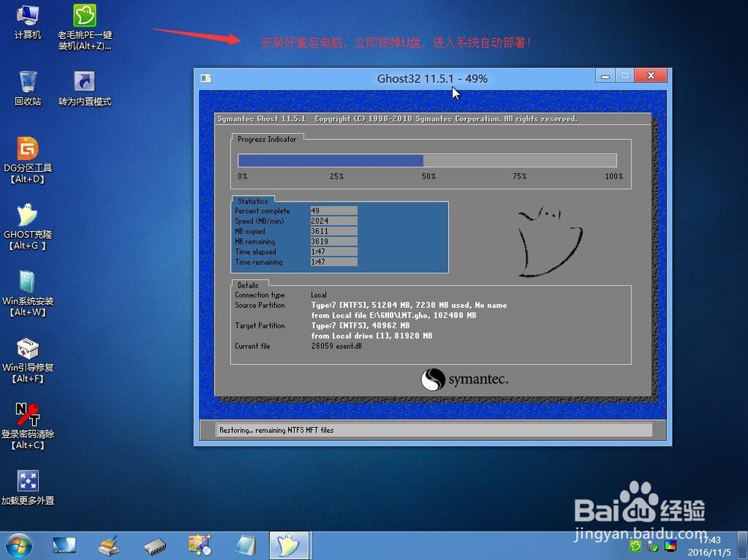The height and width of the screenshot is (560, 748).
Task: Click the Source Partition label
Action: pos(260,305)
